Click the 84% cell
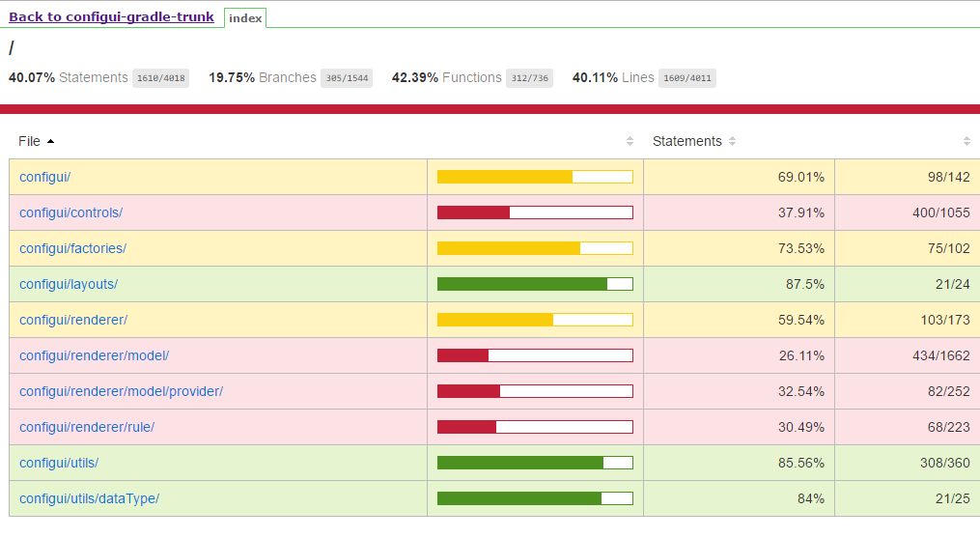The image size is (980, 538). 739,498
